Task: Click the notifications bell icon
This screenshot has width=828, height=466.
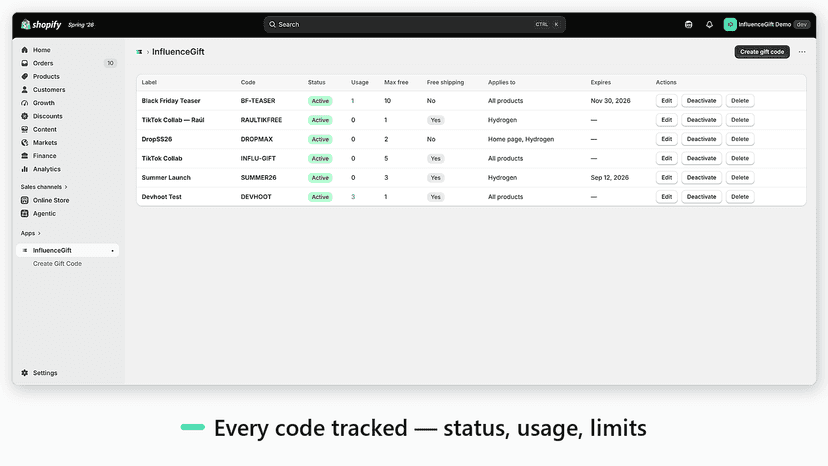Action: click(709, 24)
